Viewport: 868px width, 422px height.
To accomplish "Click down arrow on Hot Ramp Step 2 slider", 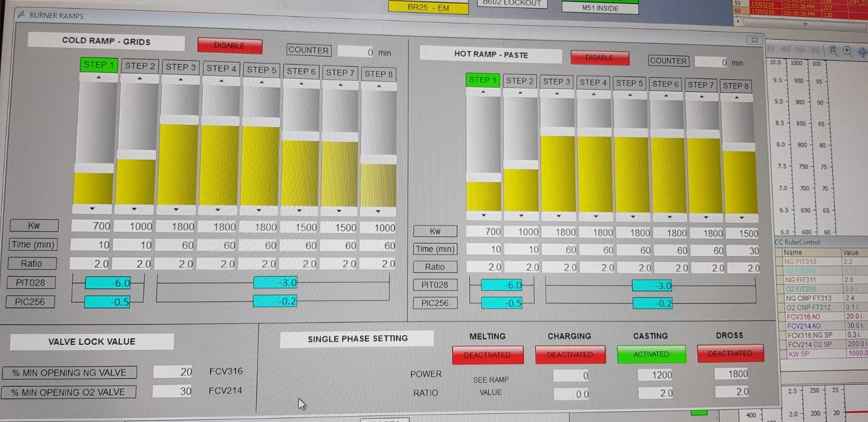I will click(x=521, y=216).
